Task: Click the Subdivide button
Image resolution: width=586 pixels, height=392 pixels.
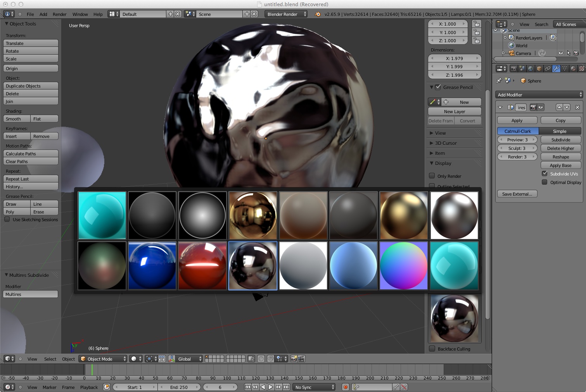Action: [x=560, y=140]
